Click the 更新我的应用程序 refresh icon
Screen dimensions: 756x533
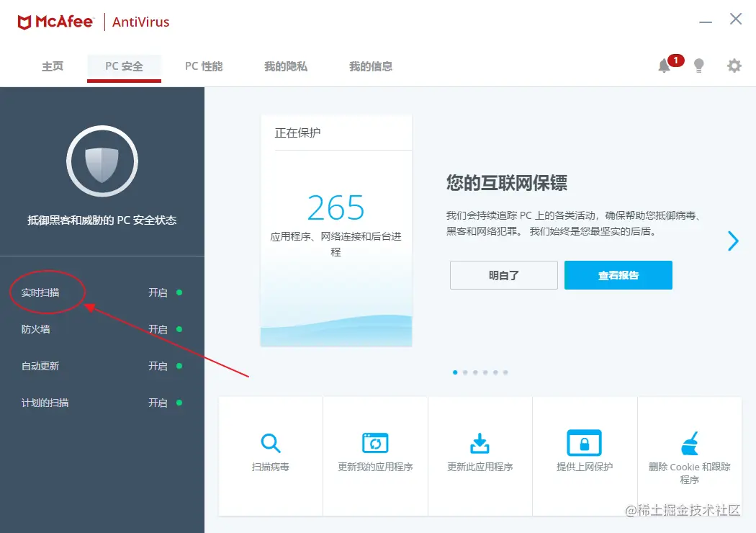tap(375, 443)
